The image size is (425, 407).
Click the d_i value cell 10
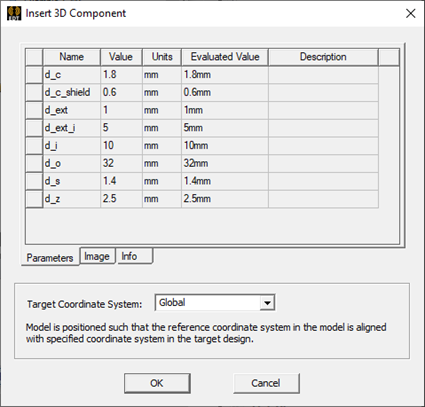pyautogui.click(x=121, y=145)
